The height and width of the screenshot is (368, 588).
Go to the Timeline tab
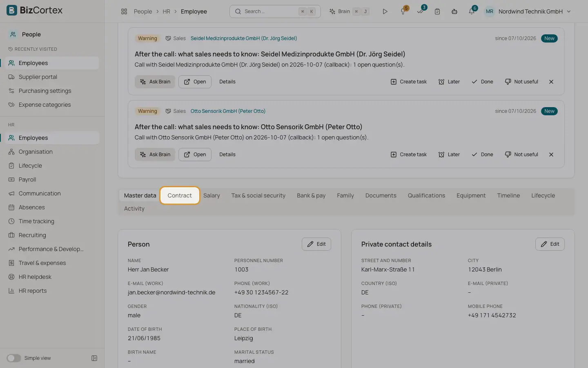pos(508,195)
